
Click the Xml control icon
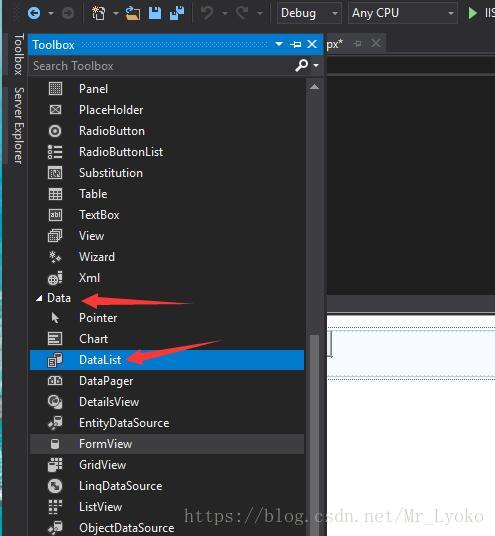(55, 278)
